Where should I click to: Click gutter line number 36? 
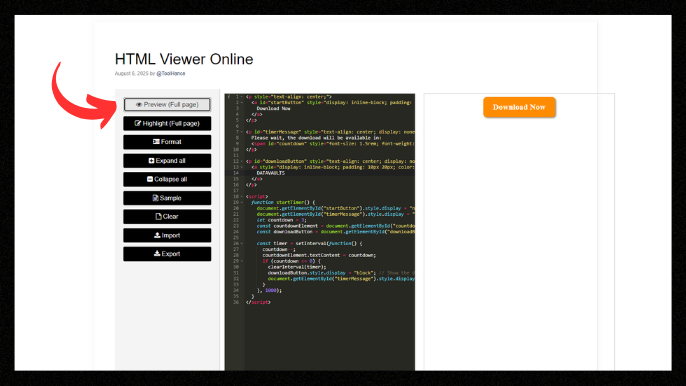(236, 302)
